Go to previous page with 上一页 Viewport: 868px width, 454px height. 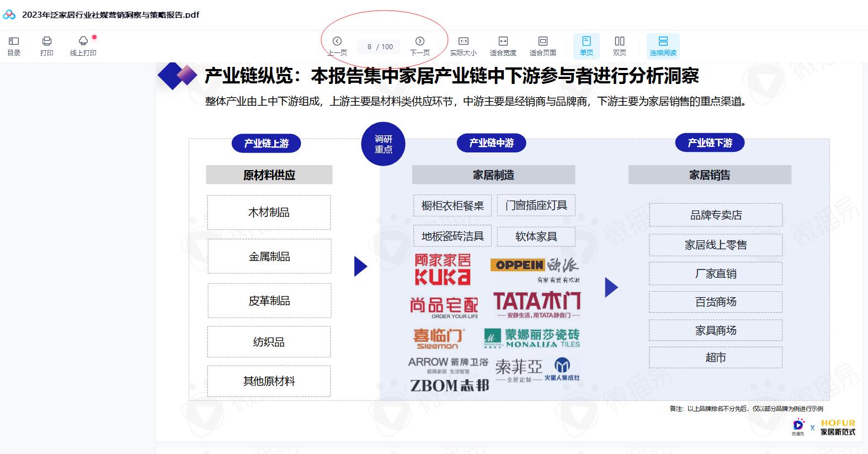(337, 46)
